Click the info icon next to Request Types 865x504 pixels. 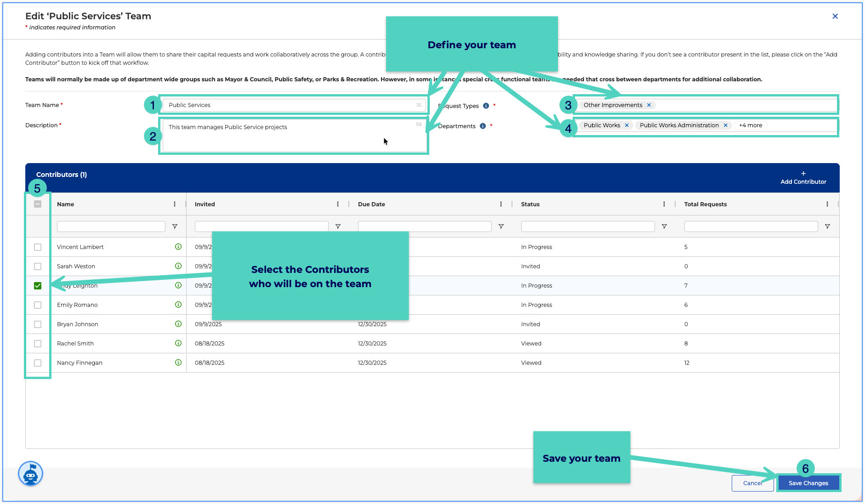coord(486,106)
